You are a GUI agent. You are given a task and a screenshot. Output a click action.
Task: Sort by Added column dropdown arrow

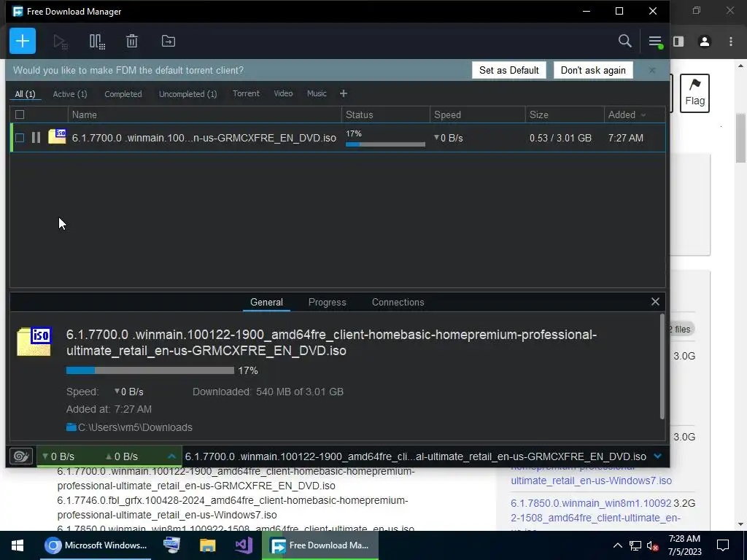click(643, 115)
